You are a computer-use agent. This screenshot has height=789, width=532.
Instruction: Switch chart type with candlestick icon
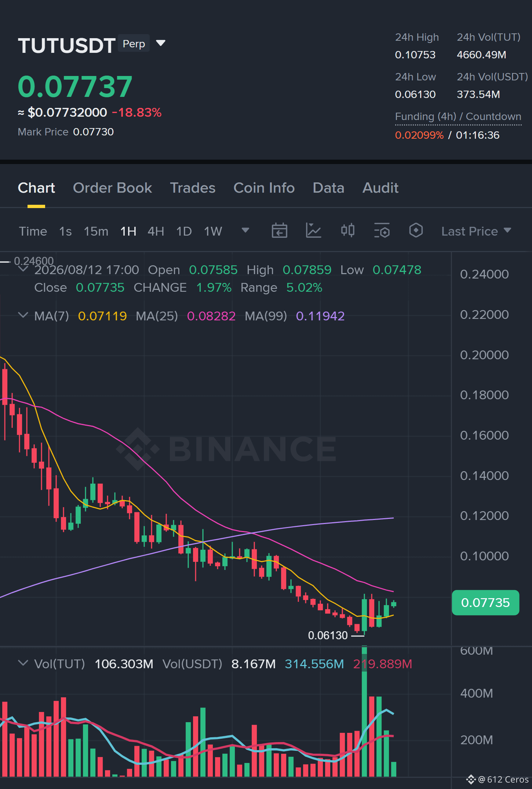(347, 231)
